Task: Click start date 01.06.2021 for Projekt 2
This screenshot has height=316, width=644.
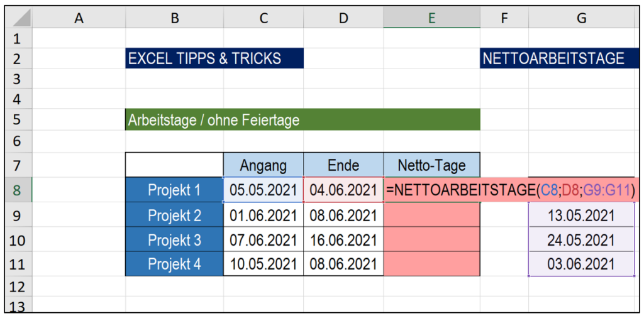Action: coord(263,215)
